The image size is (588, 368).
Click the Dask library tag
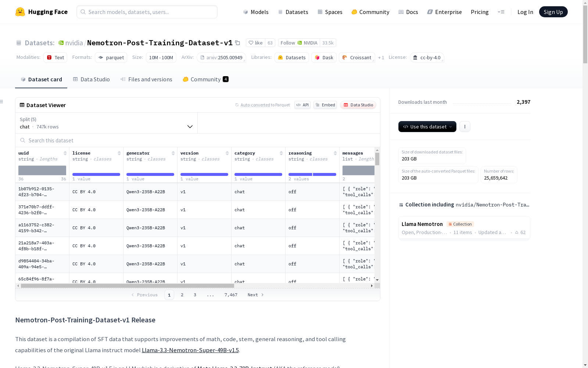click(324, 57)
